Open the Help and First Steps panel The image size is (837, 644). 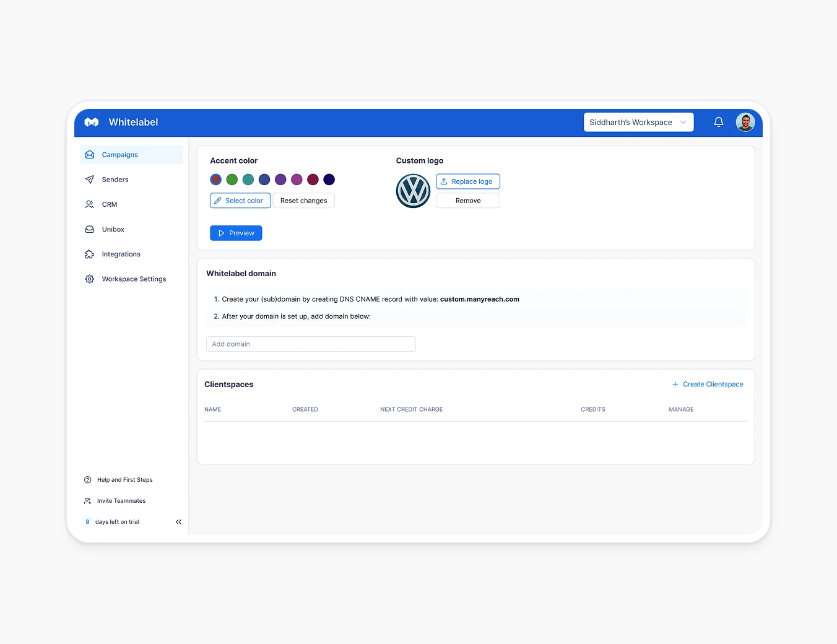(x=124, y=479)
